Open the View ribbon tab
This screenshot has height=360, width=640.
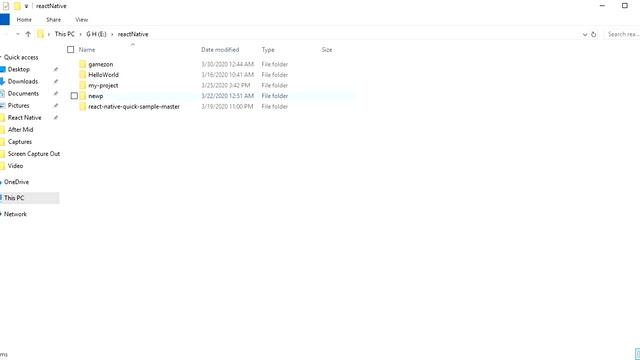point(82,20)
